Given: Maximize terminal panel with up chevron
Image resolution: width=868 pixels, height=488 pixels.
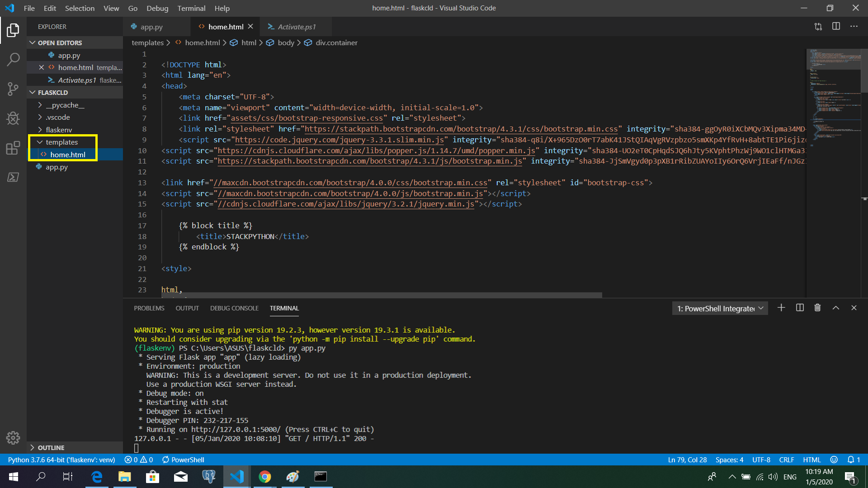Looking at the screenshot, I should 836,308.
